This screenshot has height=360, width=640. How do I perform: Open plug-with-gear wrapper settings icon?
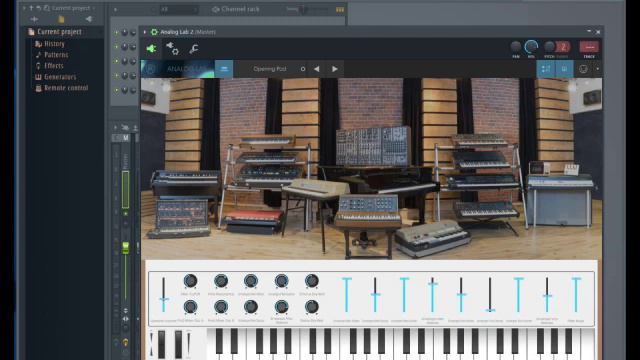172,49
